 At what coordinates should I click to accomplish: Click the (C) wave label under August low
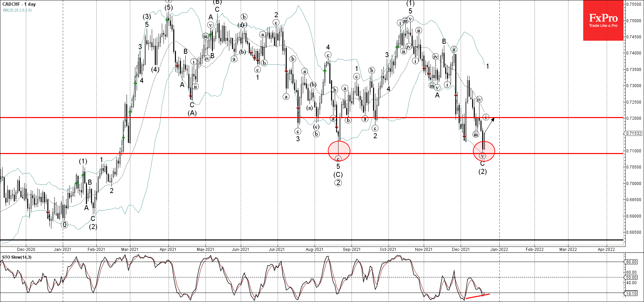tap(338, 175)
